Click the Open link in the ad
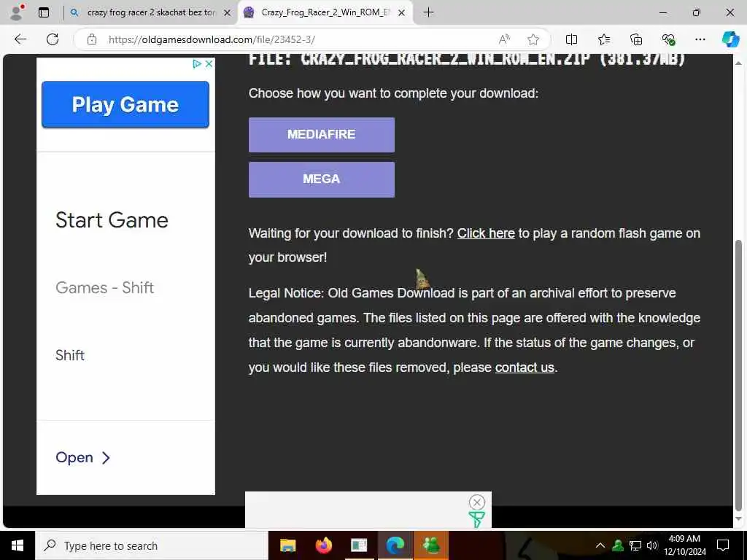The width and height of the screenshot is (747, 560). click(83, 458)
